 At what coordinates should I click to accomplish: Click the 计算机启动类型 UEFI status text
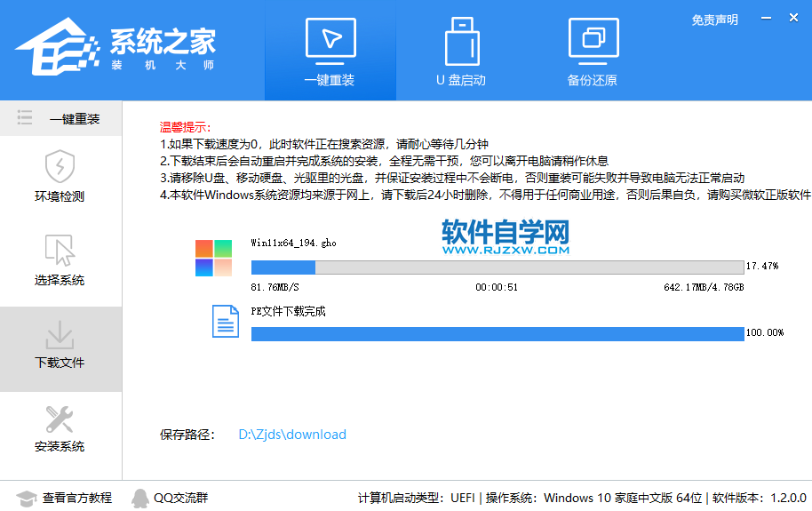pos(417,498)
